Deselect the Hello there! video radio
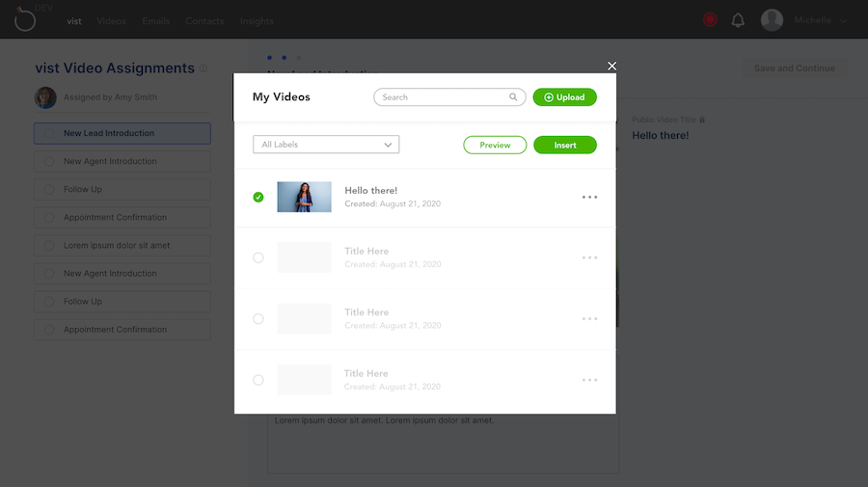The width and height of the screenshot is (868, 487). (258, 197)
